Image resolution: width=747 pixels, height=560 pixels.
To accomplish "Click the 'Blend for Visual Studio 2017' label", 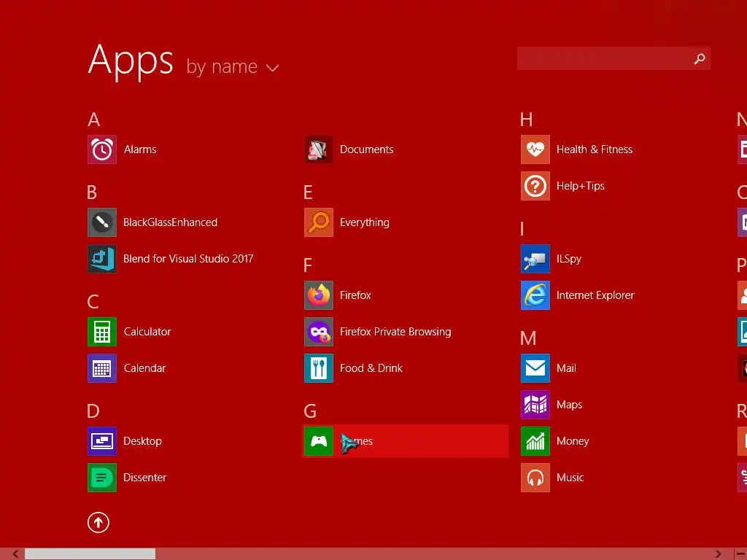I will click(x=188, y=259).
